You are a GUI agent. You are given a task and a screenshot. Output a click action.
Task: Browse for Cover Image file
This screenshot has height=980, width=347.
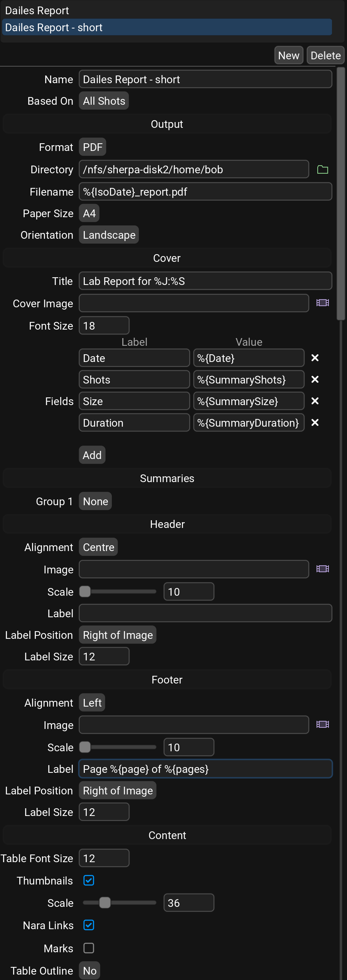(x=322, y=303)
